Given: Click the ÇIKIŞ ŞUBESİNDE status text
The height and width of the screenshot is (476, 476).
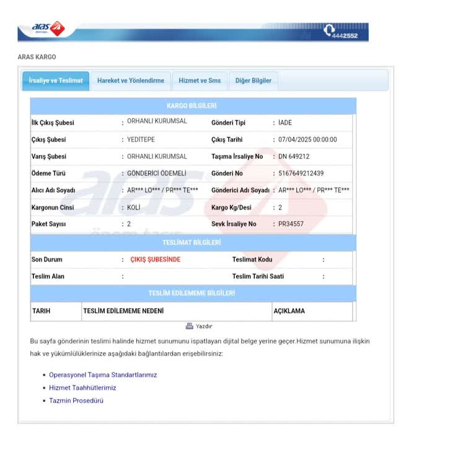Looking at the screenshot, I should (156, 260).
